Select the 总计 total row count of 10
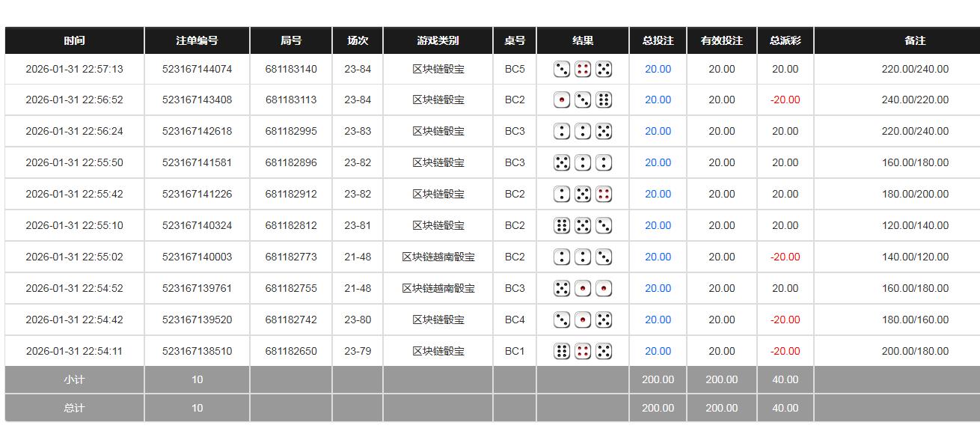 click(x=196, y=409)
